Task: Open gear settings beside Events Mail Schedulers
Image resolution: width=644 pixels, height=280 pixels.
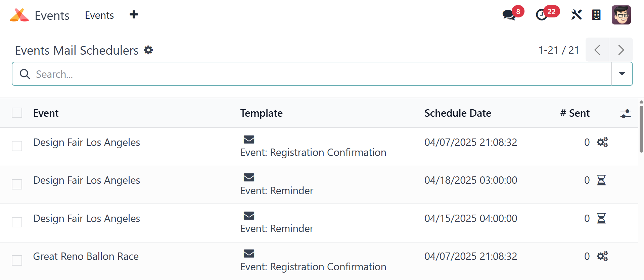Action: (x=148, y=50)
